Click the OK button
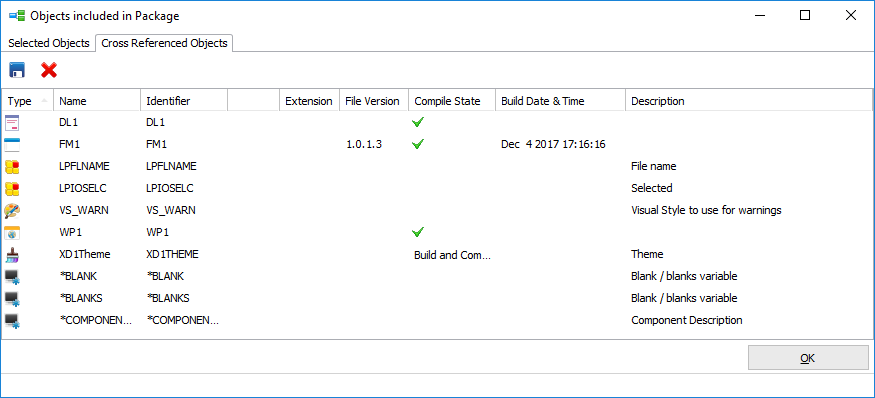Viewport: 875px width, 398px height. (808, 358)
